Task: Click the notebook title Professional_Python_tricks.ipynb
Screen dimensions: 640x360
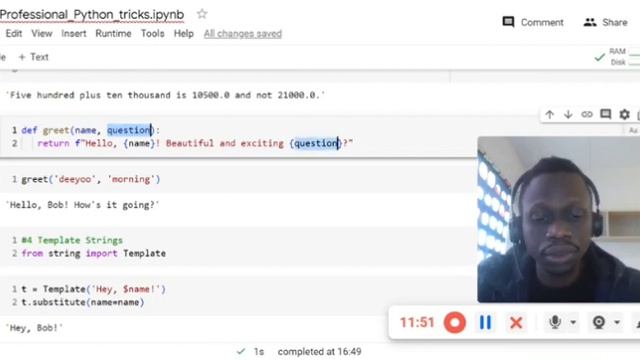Action: pyautogui.click(x=92, y=14)
